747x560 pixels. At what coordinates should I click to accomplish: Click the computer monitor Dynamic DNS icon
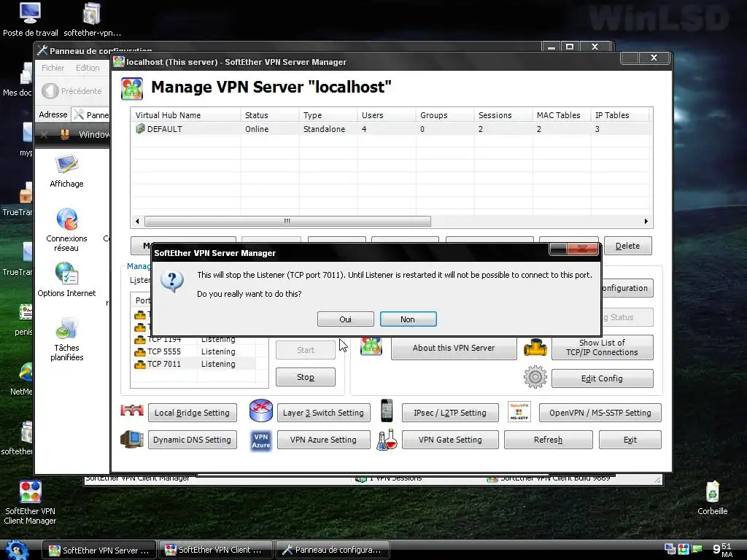coord(132,439)
